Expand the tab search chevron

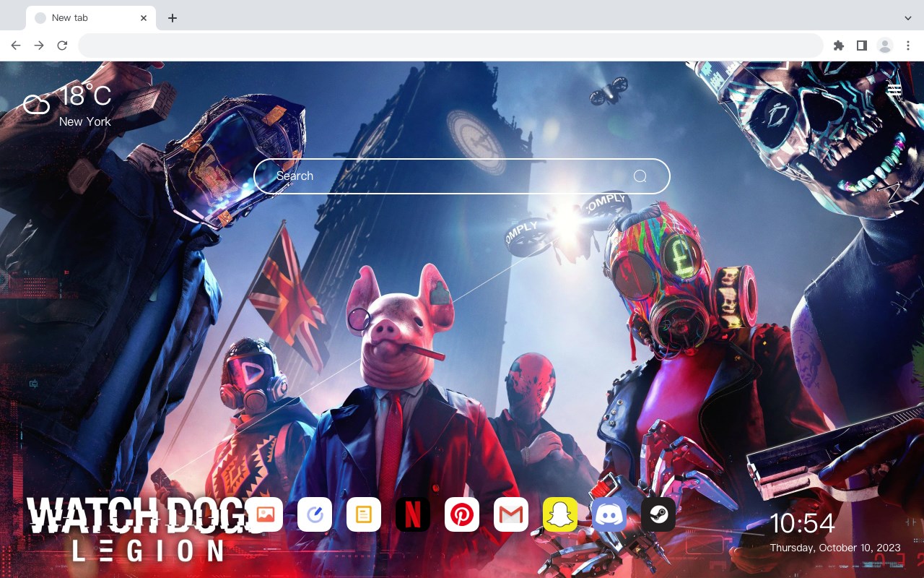click(x=908, y=18)
